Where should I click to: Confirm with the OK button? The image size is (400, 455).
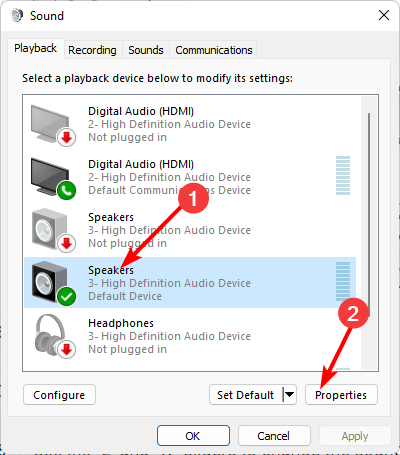(193, 436)
